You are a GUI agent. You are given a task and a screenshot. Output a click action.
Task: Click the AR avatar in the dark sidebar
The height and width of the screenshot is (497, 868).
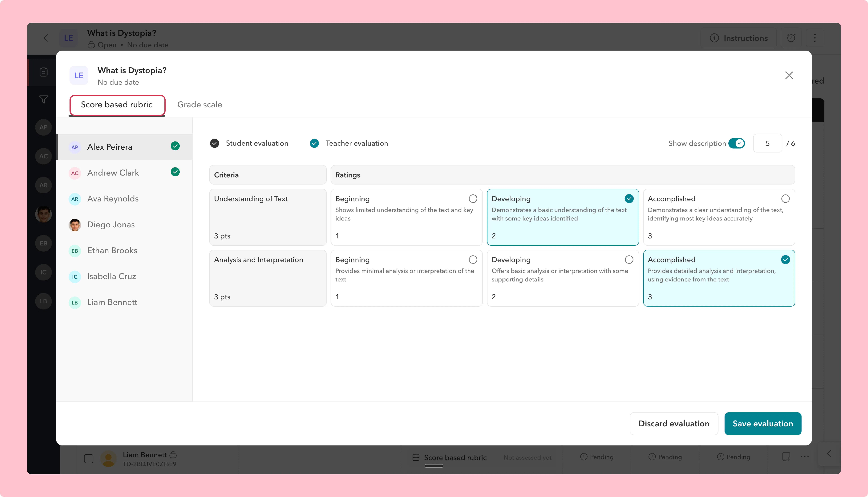43,185
